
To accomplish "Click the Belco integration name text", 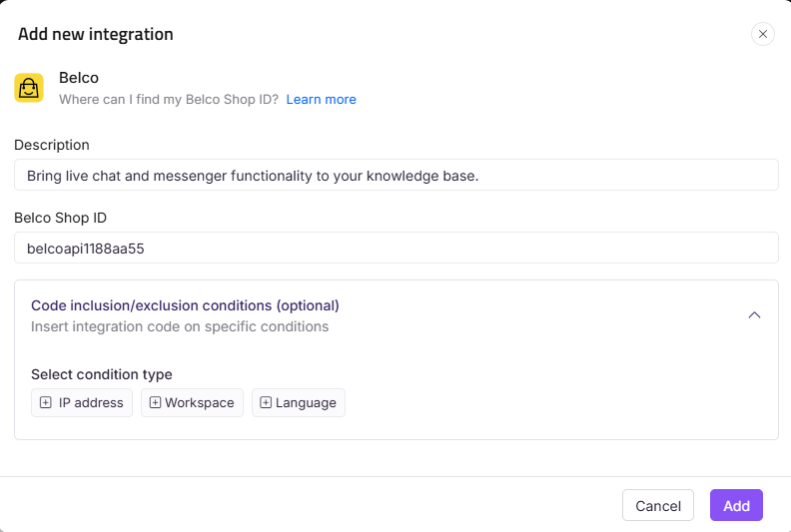I will tap(79, 78).
